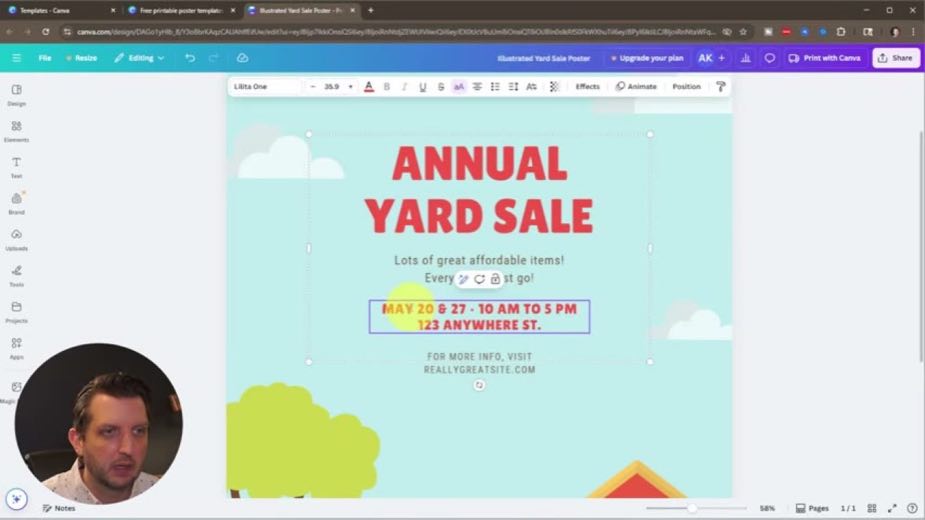
Task: Open the Canva assistant sparkle button
Action: tap(17, 499)
